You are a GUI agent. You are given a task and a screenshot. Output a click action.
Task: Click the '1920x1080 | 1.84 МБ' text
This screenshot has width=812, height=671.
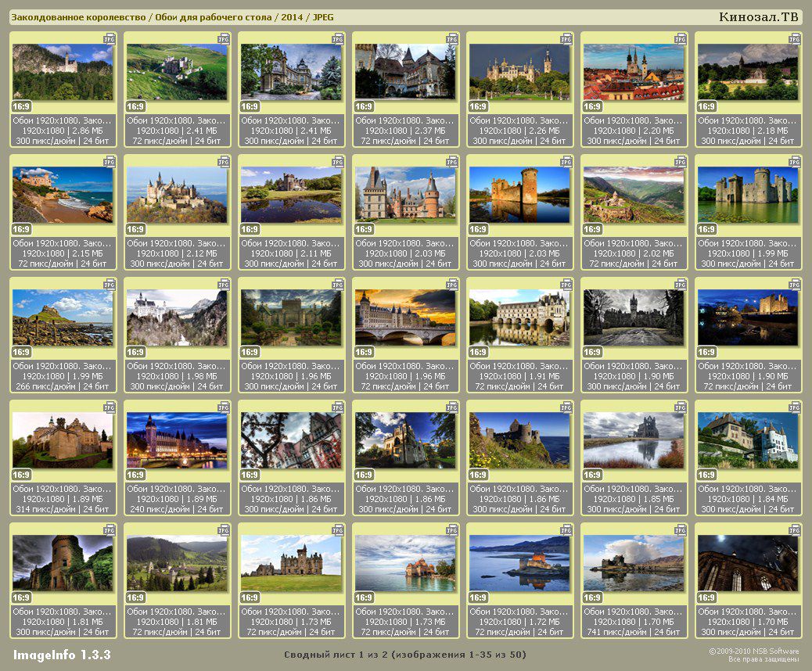click(x=748, y=499)
